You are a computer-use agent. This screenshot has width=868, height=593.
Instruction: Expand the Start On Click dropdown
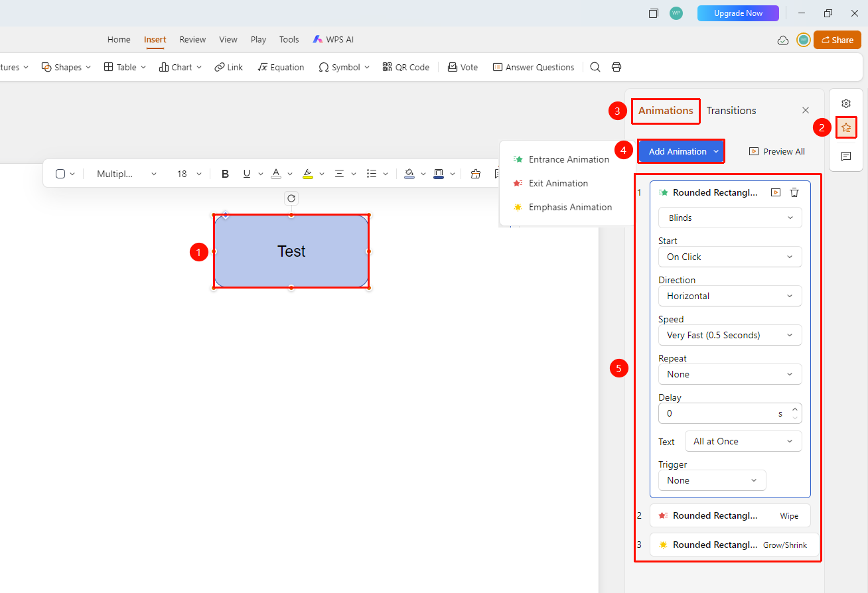click(730, 257)
